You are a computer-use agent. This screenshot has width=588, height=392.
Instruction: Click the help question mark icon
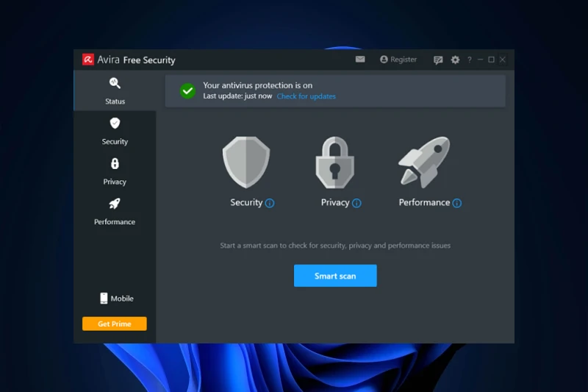coord(470,60)
